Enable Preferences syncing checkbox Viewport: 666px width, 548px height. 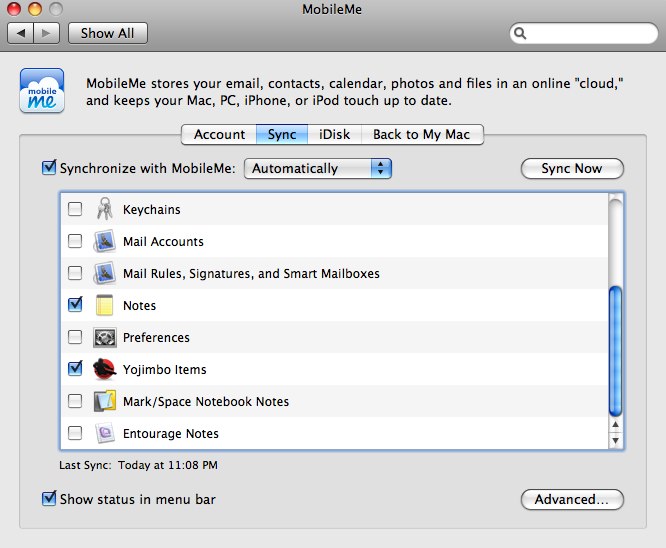[75, 337]
